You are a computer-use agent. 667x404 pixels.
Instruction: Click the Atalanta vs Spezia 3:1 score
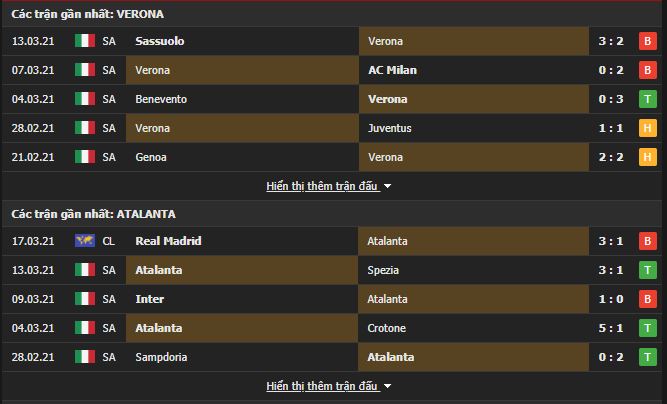coord(611,270)
